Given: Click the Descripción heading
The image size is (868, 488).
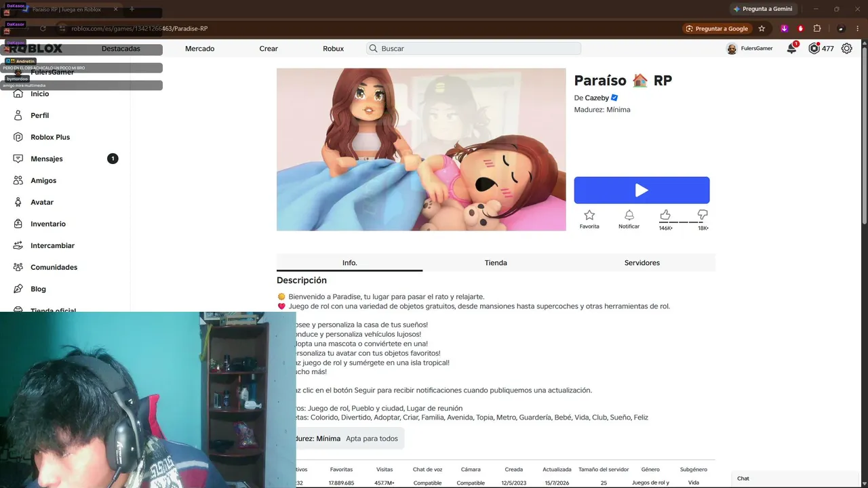Looking at the screenshot, I should 302,281.
